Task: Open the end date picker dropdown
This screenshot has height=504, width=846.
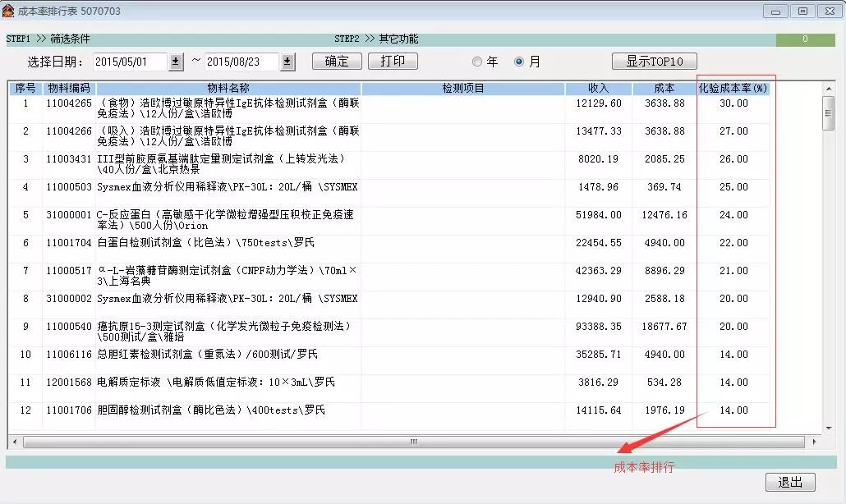Action: (x=287, y=62)
